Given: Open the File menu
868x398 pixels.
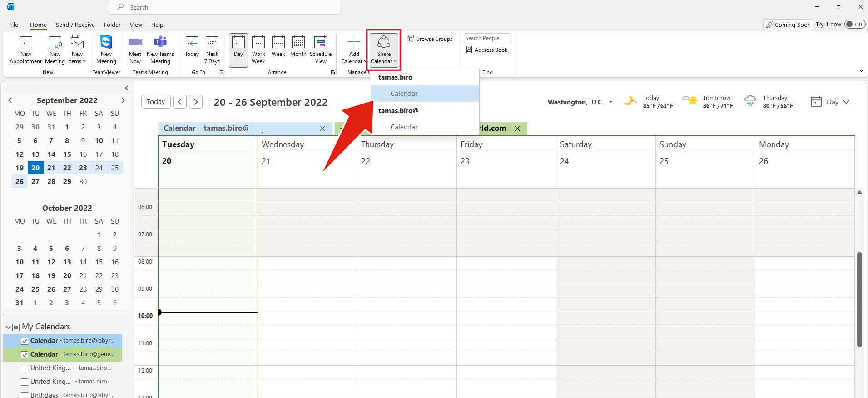Looking at the screenshot, I should point(14,25).
